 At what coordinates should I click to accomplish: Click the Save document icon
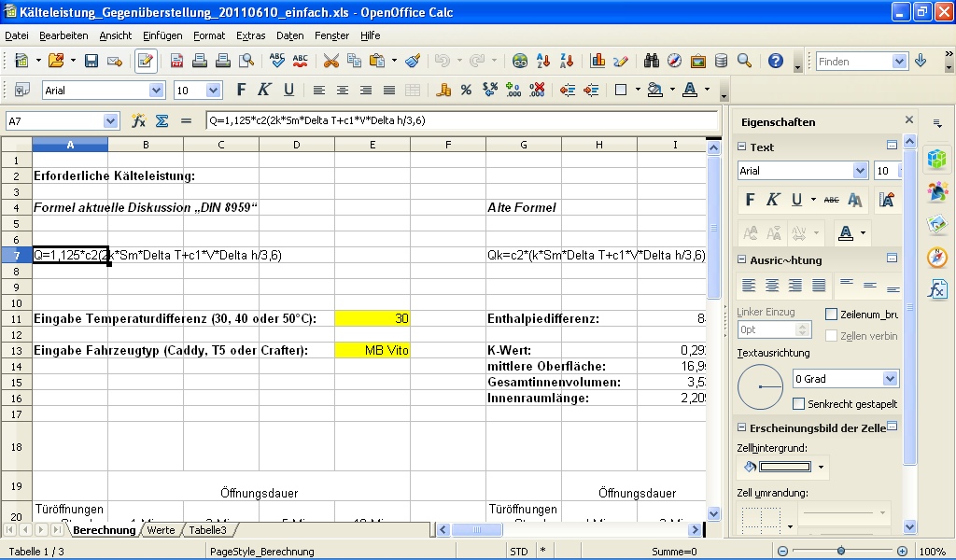coord(91,61)
